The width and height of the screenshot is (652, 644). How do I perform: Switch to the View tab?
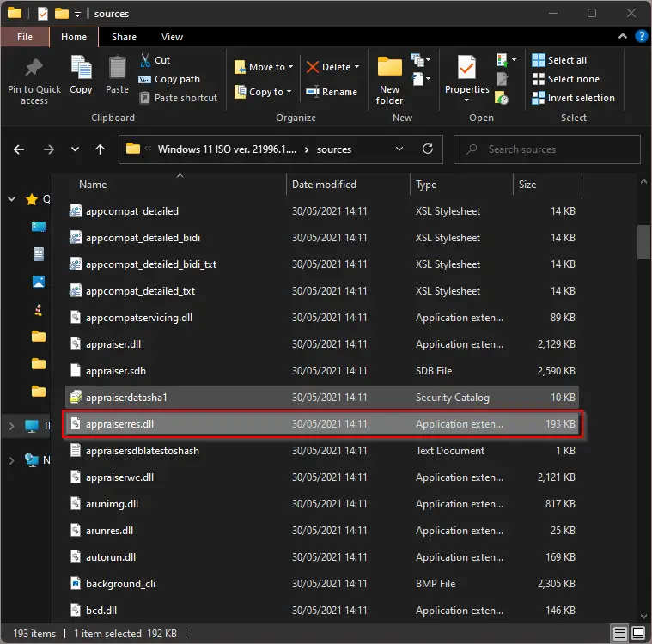point(172,37)
